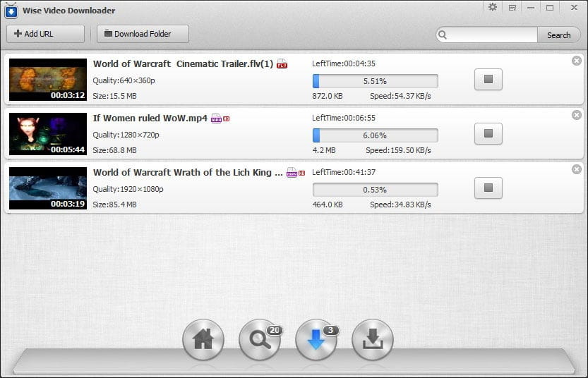
Task: Open the downloaded files tab icon
Action: pos(372,340)
